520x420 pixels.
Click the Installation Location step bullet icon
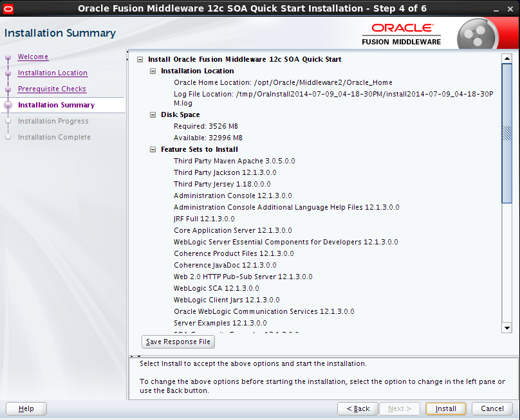pos(8,73)
